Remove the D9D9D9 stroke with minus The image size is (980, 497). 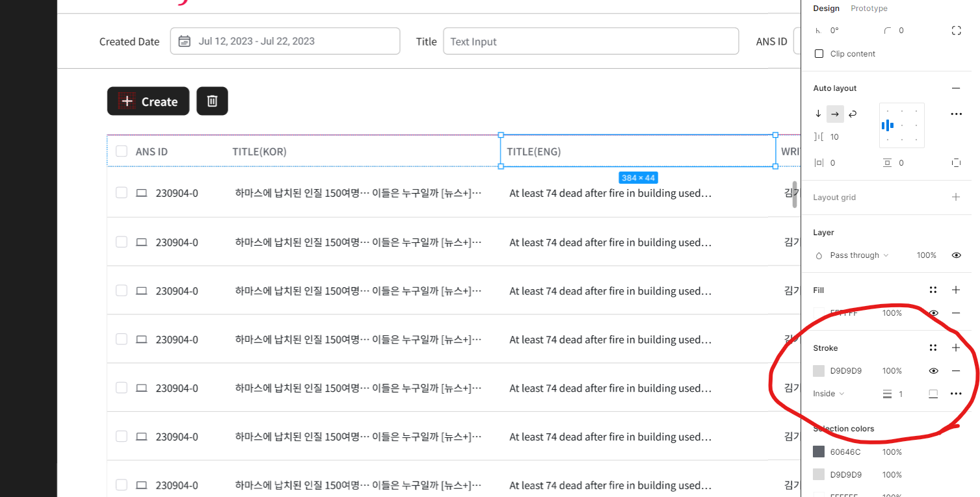(x=956, y=371)
